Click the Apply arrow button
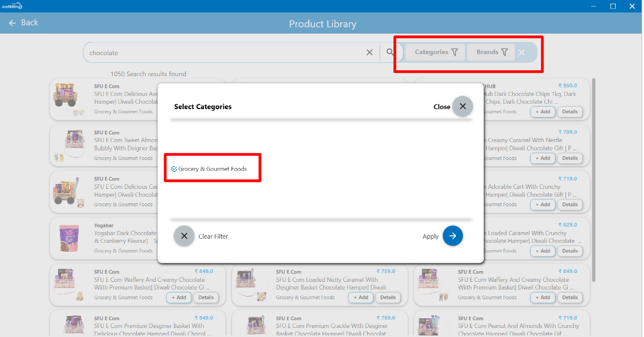Viewport: 644px width, 337px height. [x=453, y=236]
